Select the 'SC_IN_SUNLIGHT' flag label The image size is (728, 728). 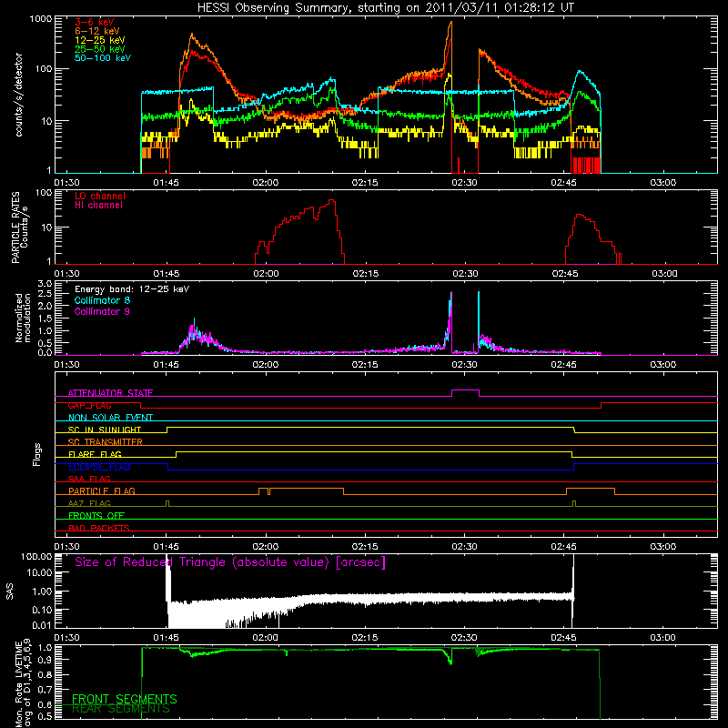click(105, 430)
